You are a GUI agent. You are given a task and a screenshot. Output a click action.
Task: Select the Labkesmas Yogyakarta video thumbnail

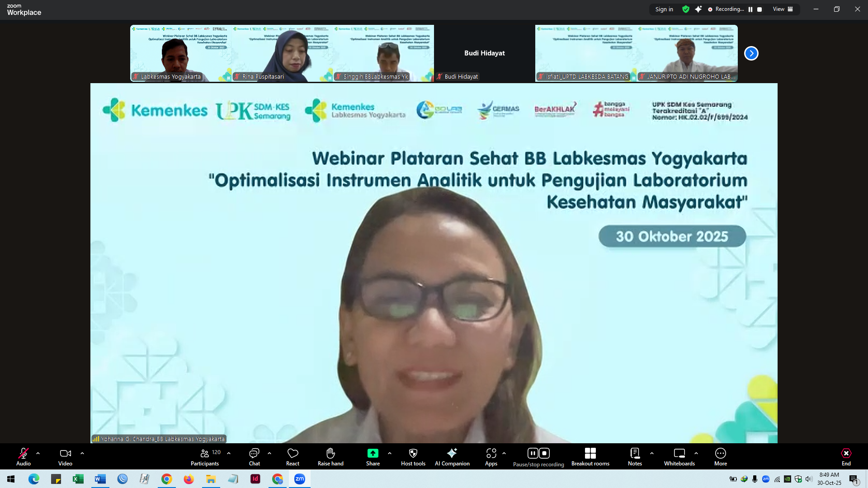click(181, 53)
